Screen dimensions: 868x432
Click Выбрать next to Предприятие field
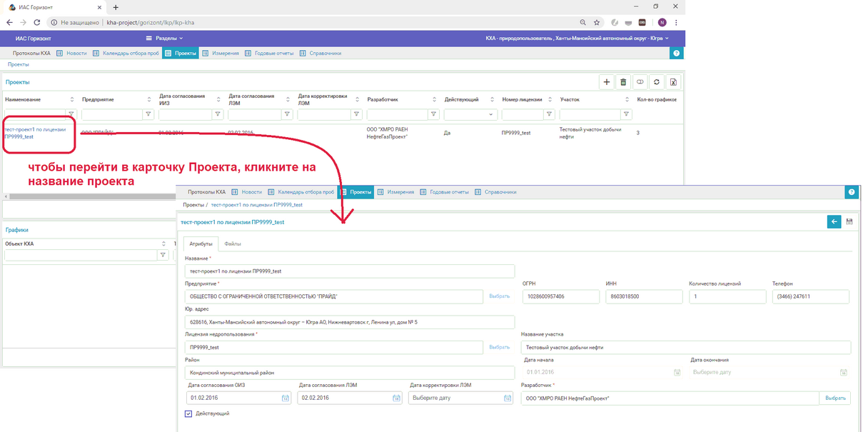pyautogui.click(x=499, y=296)
